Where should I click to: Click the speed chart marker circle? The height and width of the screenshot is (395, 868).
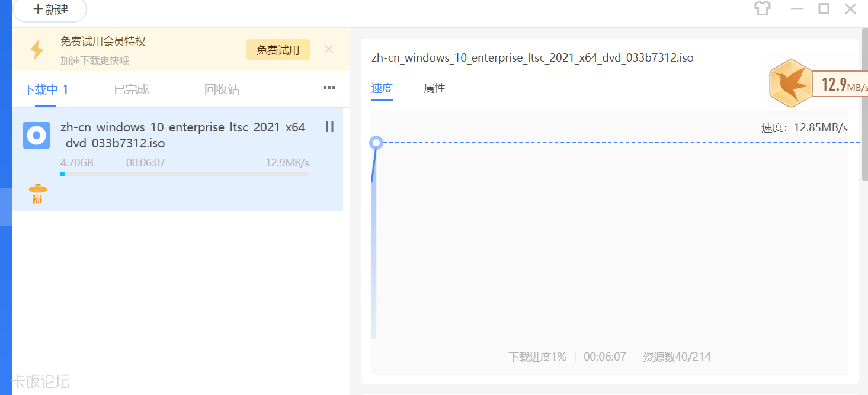[376, 143]
